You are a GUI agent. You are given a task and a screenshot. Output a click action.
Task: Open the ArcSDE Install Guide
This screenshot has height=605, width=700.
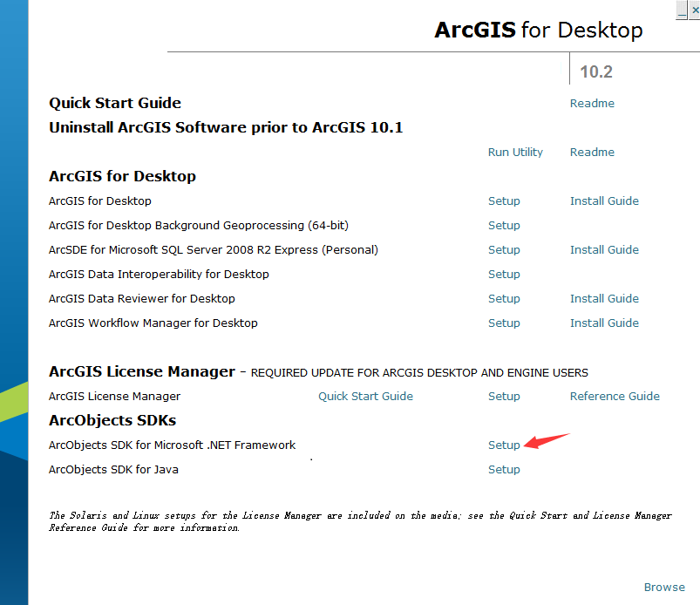click(604, 249)
